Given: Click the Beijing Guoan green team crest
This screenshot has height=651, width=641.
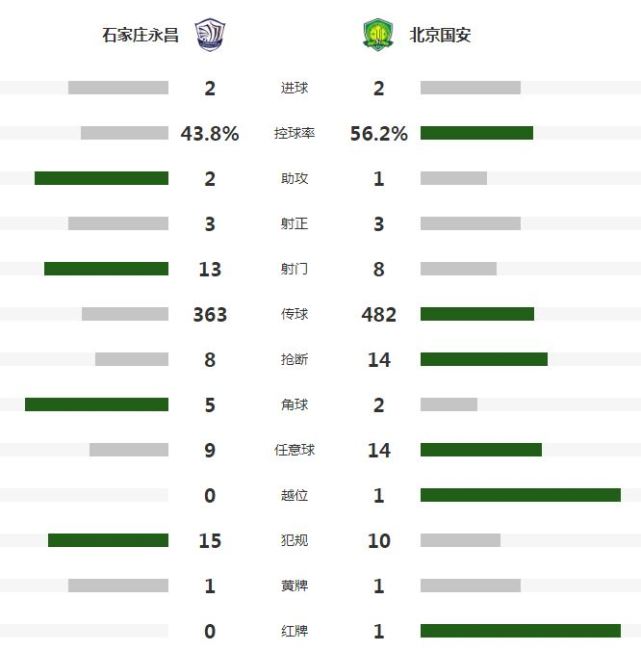Looking at the screenshot, I should click(x=378, y=34).
